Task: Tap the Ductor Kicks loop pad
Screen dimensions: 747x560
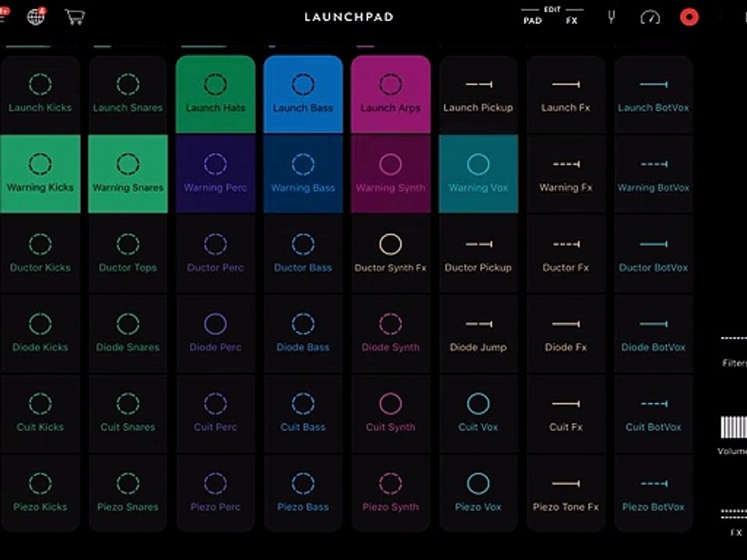Action: pos(40,254)
